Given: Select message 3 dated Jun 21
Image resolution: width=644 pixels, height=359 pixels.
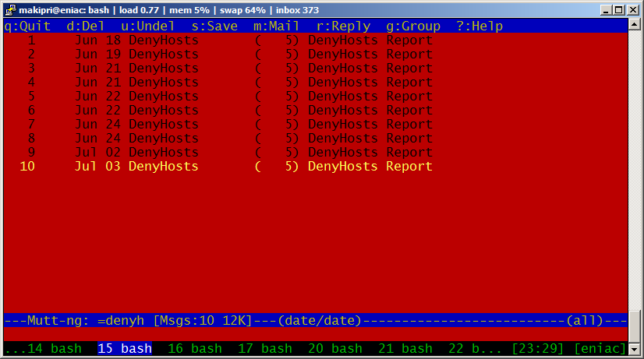Looking at the screenshot, I should [316, 68].
